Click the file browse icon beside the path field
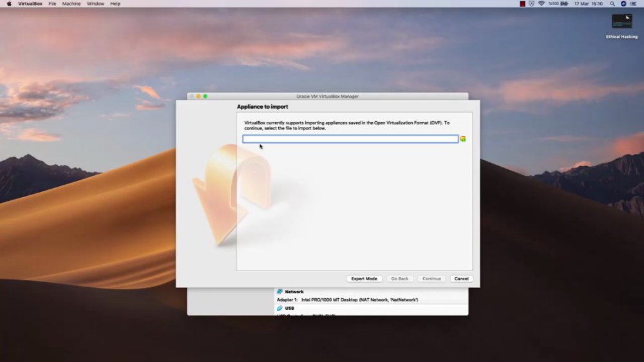The height and width of the screenshot is (362, 644). 463,139
